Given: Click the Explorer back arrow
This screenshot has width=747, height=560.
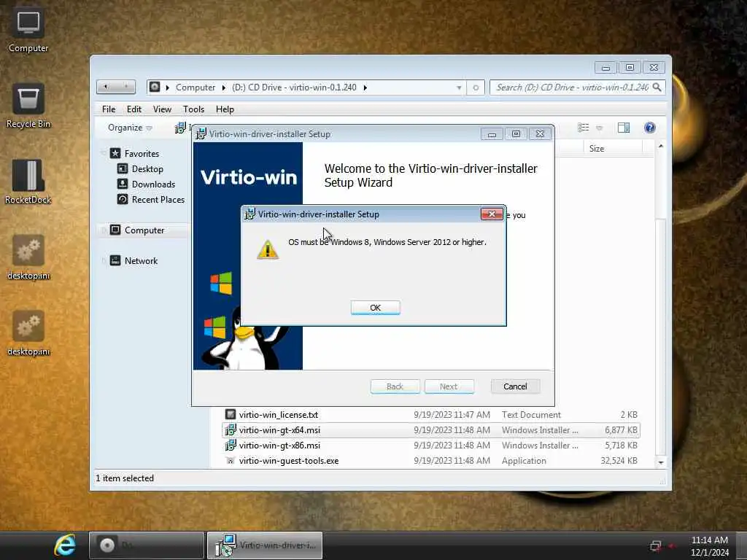Looking at the screenshot, I should (107, 87).
